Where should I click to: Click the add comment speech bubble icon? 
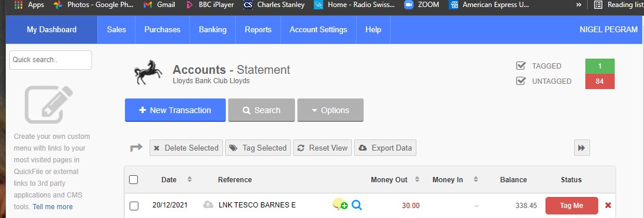pyautogui.click(x=340, y=205)
